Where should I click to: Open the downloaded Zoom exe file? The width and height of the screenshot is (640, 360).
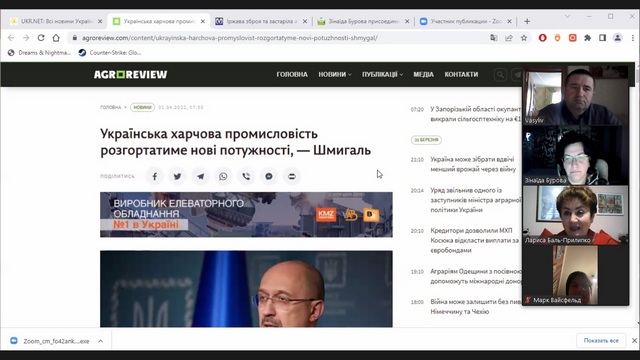coord(50,341)
